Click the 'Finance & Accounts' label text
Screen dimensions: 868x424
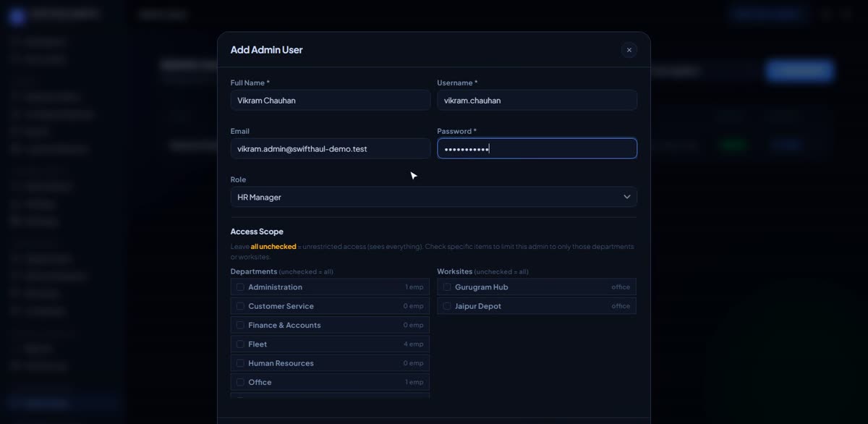(x=284, y=325)
